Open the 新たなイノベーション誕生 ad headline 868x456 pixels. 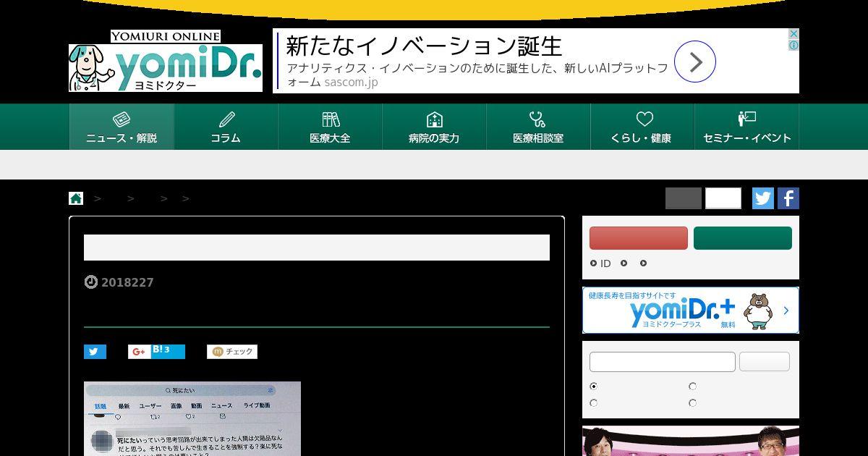[424, 46]
